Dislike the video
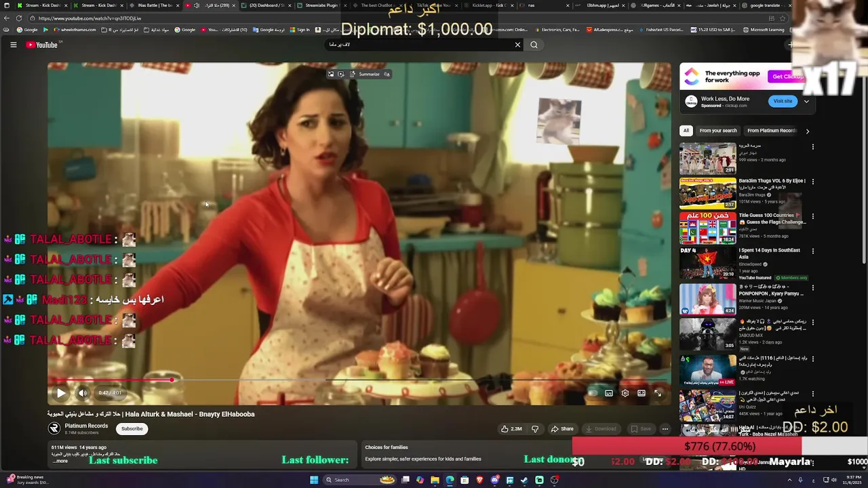This screenshot has height=488, width=868. coord(535,428)
